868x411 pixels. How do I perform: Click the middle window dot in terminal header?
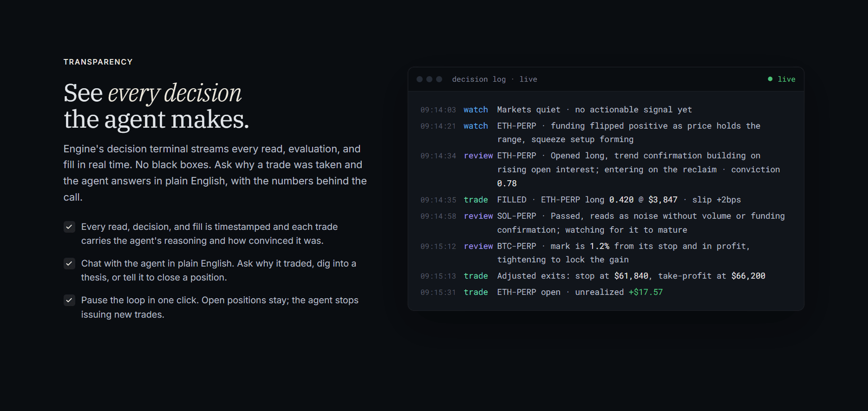pyautogui.click(x=429, y=79)
